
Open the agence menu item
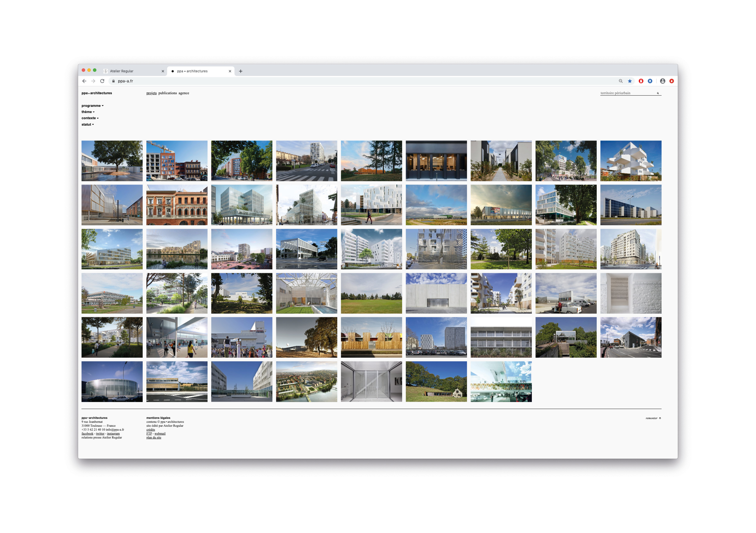[x=184, y=93]
